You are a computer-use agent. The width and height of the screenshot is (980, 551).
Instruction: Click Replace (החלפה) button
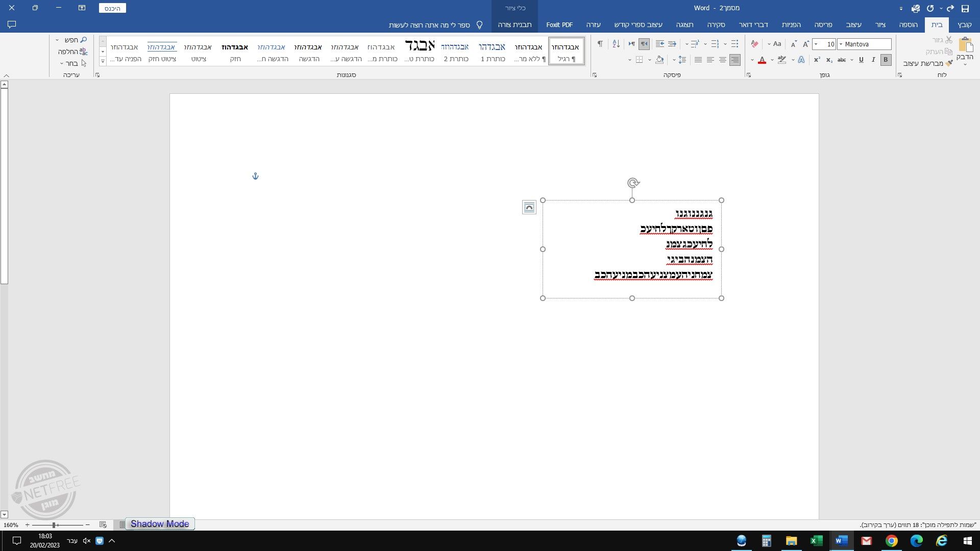tap(72, 52)
